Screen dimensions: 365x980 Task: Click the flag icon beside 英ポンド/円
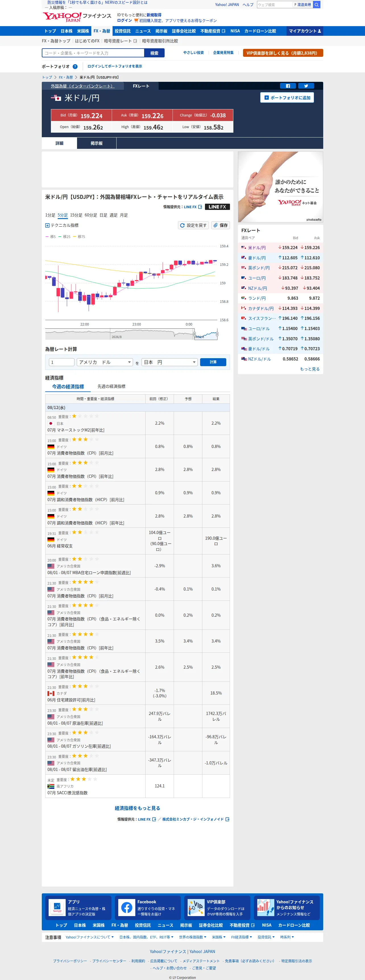point(244,268)
